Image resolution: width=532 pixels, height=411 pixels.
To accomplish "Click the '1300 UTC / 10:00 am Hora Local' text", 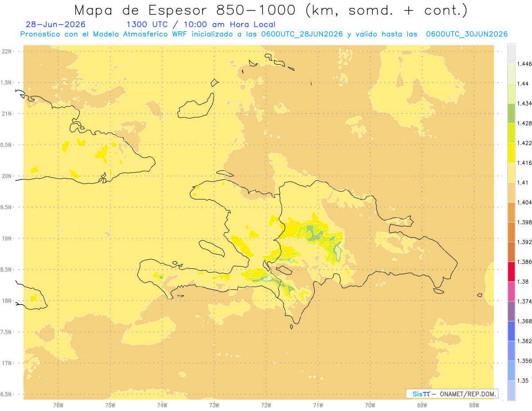I will coord(201,25).
